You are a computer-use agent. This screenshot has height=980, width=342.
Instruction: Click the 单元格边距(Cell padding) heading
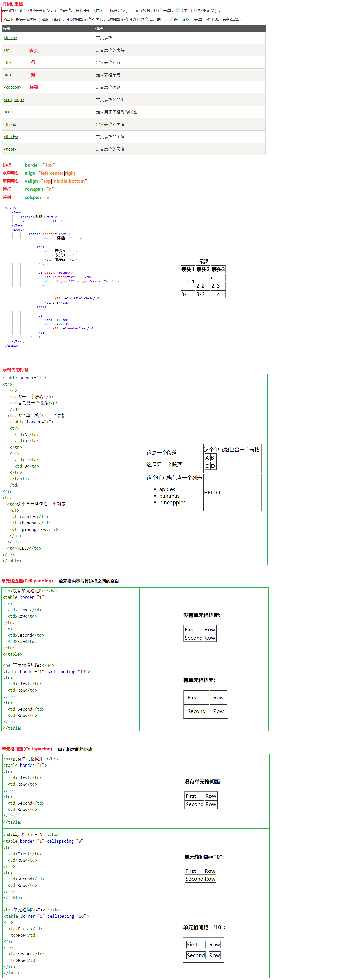click(27, 581)
